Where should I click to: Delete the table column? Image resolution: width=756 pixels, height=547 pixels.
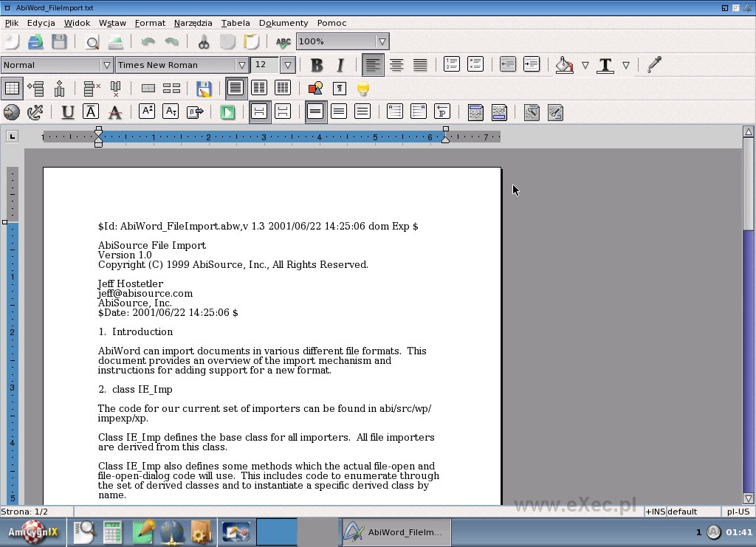coord(115,88)
